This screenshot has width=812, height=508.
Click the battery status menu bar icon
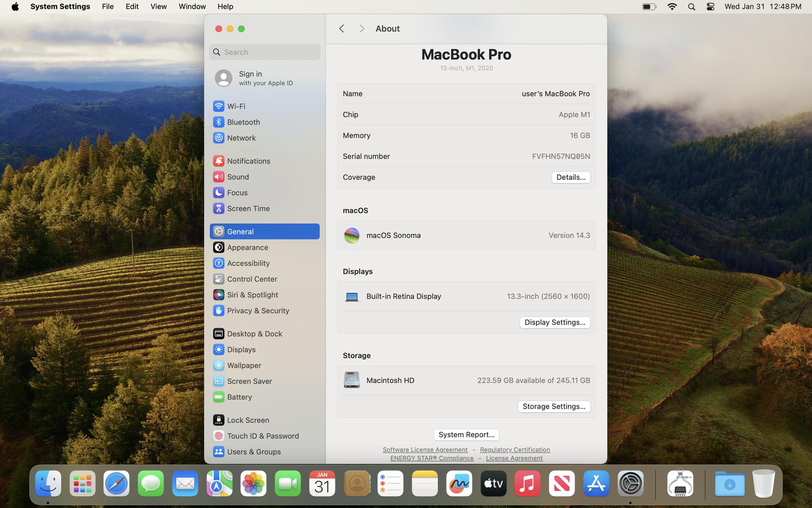point(649,7)
